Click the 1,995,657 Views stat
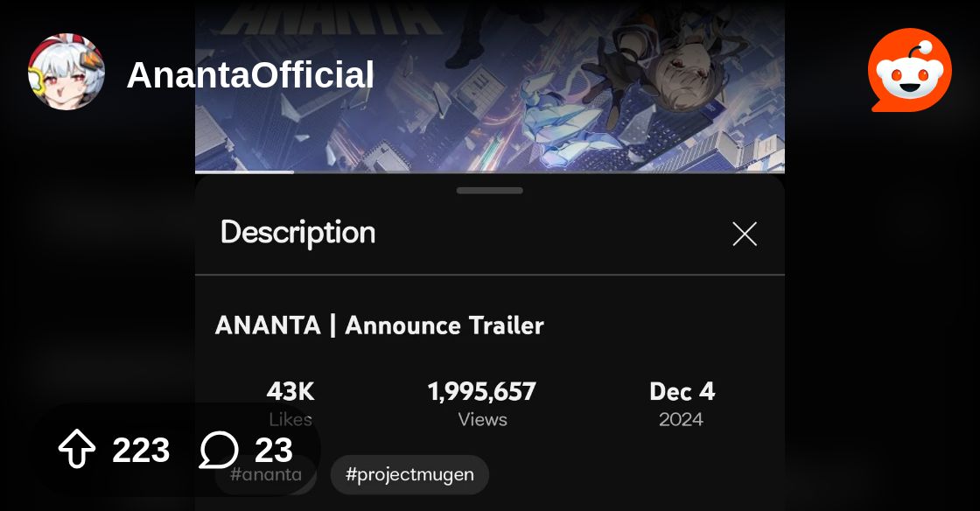 click(x=482, y=403)
